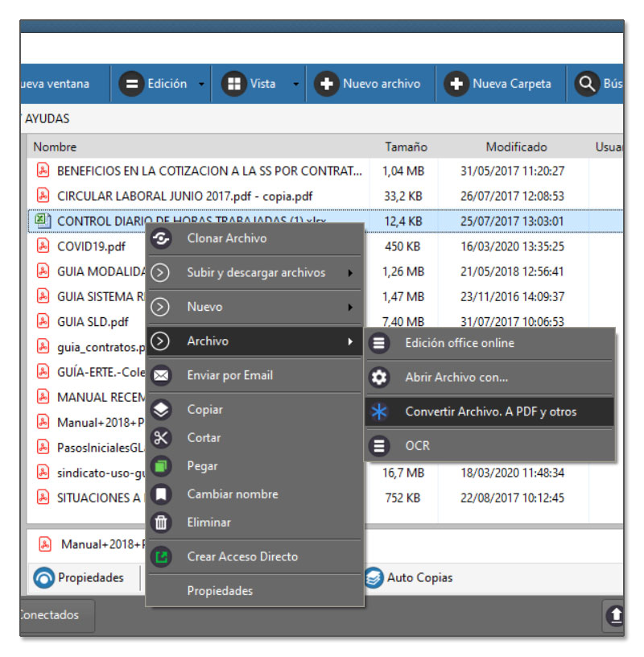
Task: Click the PDF icon beside COVID19.pdf
Action: point(43,246)
